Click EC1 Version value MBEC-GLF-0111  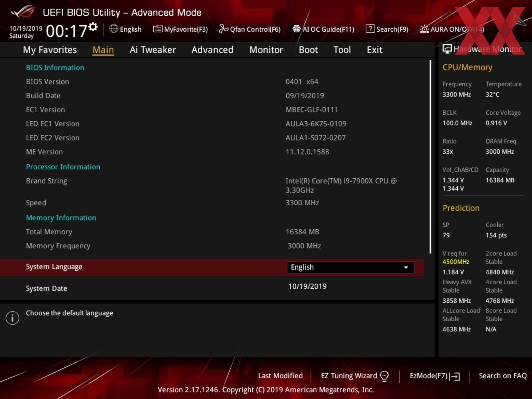(x=312, y=110)
